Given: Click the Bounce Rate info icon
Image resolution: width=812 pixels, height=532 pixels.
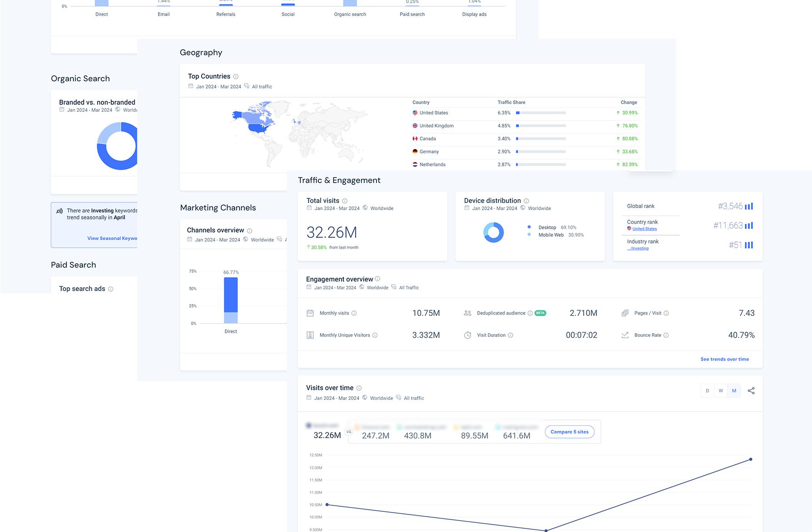Looking at the screenshot, I should (x=666, y=335).
